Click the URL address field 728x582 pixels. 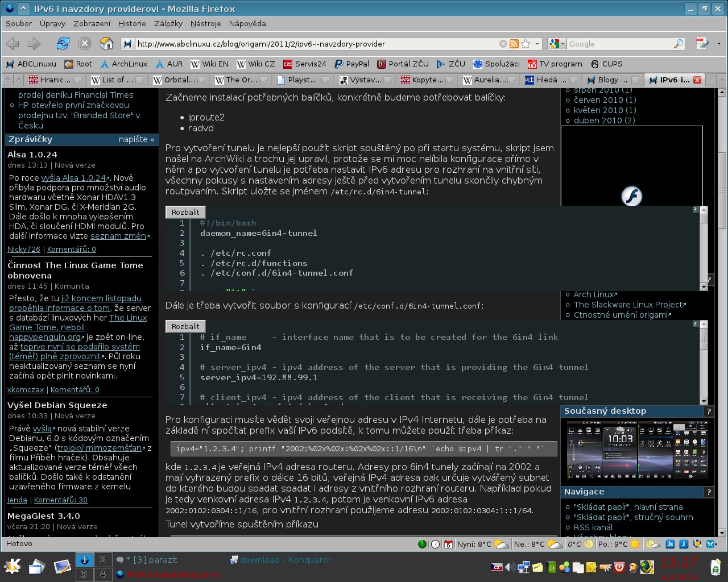(x=316, y=44)
